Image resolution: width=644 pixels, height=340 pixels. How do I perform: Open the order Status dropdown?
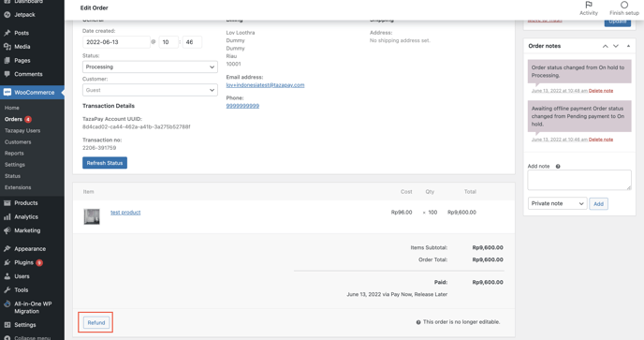click(150, 67)
